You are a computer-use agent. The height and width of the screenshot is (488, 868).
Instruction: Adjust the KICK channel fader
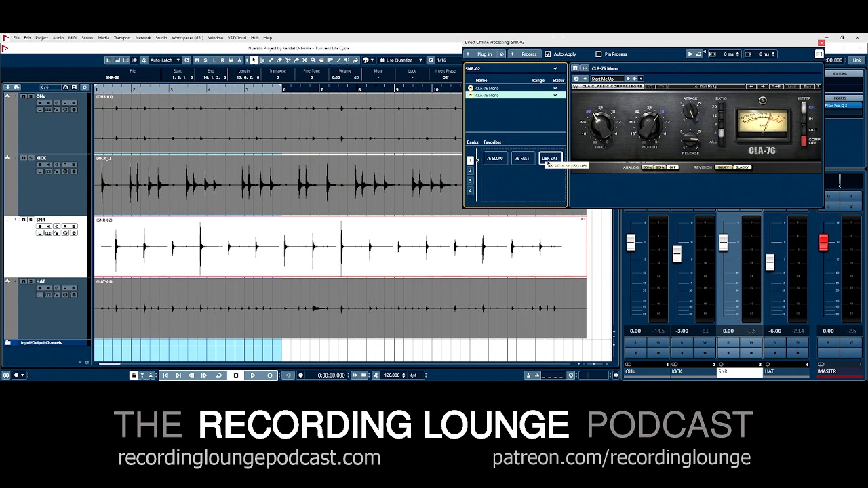coord(677,254)
